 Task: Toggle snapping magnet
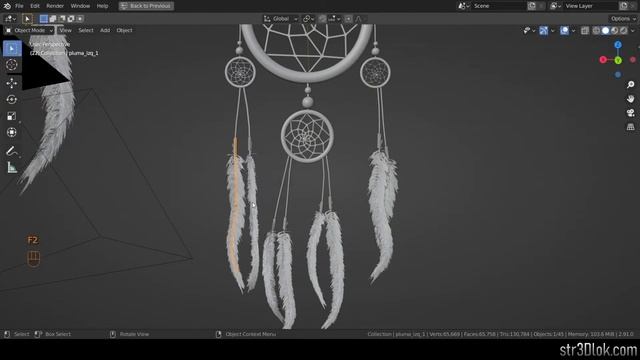[322, 19]
